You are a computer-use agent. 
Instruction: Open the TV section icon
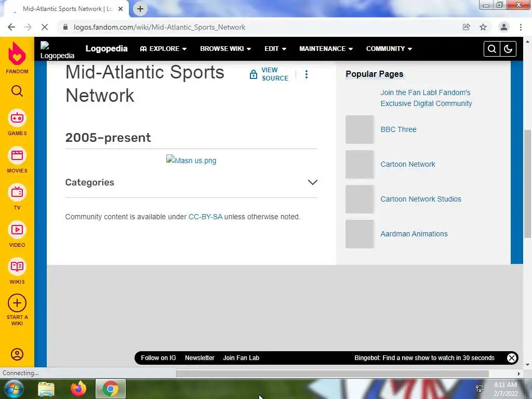17,192
